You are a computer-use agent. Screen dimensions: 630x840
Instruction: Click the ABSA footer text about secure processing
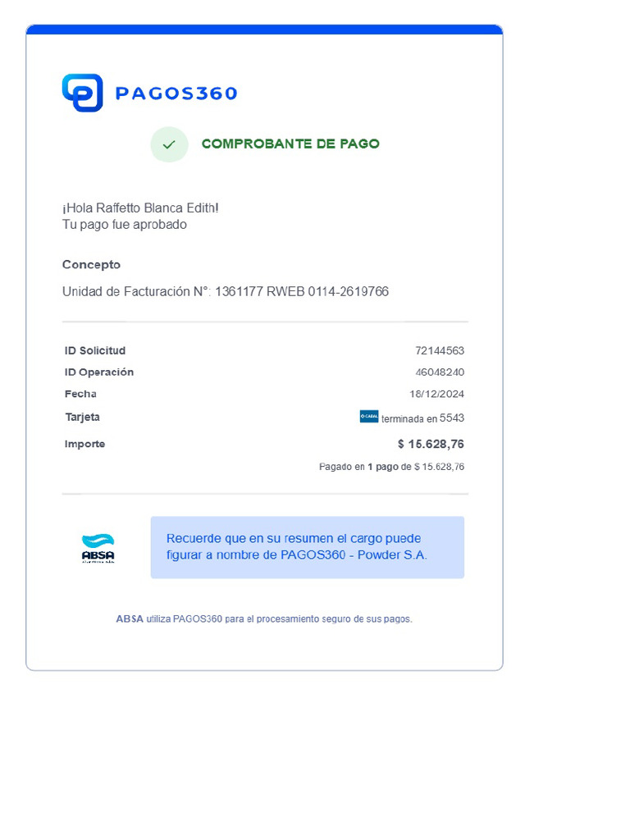click(x=264, y=619)
